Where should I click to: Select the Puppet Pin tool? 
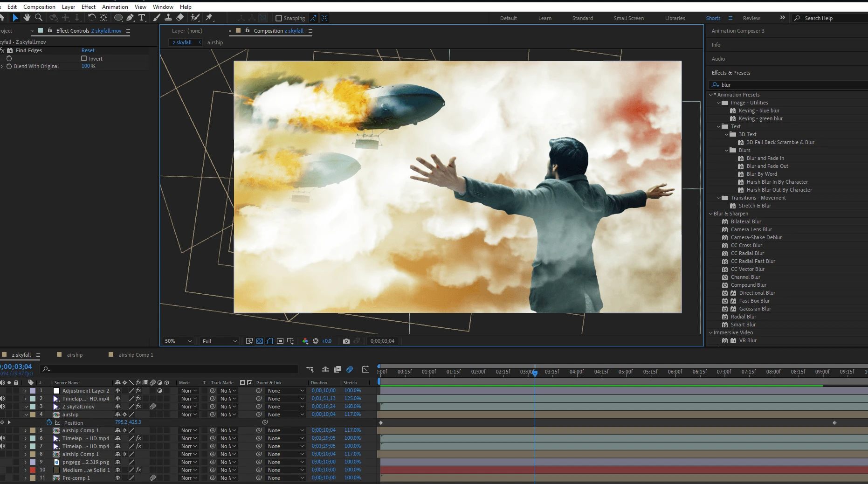pos(209,18)
